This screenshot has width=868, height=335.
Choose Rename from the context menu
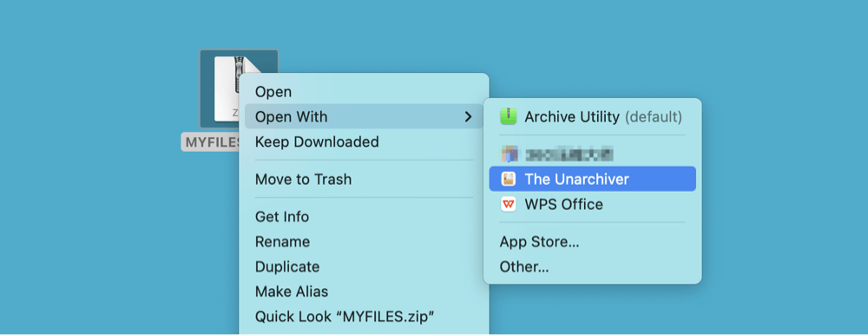(364, 242)
